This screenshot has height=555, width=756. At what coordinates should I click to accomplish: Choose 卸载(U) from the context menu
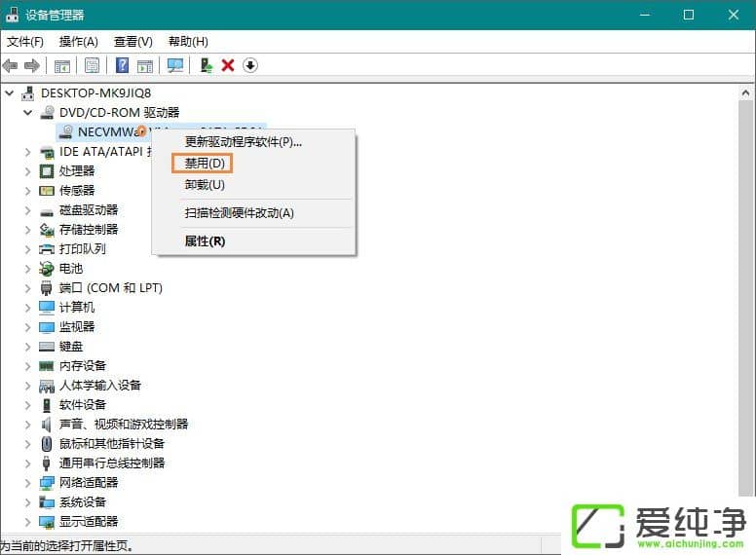pos(205,185)
